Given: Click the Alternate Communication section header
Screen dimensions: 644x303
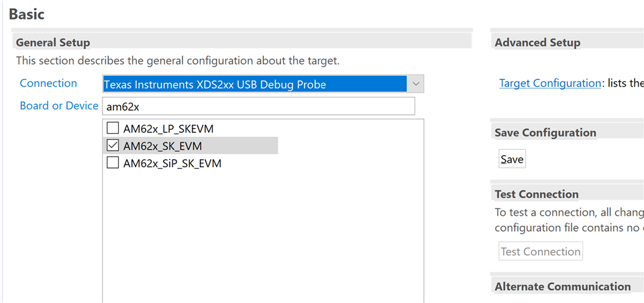Looking at the screenshot, I should 563,286.
